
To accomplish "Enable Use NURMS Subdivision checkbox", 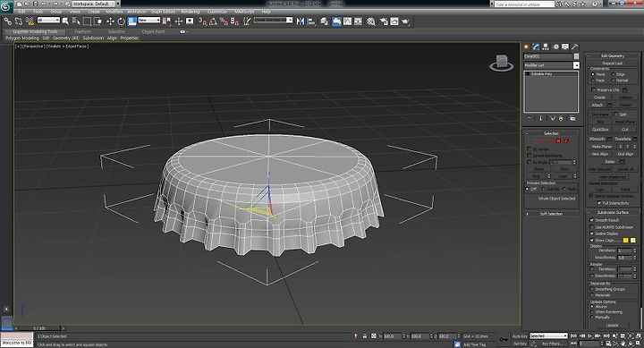I will tap(592, 227).
